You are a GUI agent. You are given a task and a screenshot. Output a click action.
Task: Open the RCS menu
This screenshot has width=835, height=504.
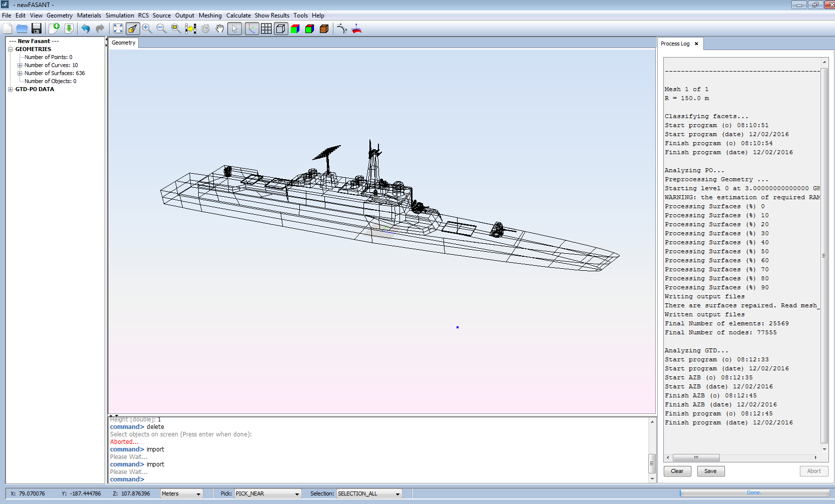(x=143, y=16)
